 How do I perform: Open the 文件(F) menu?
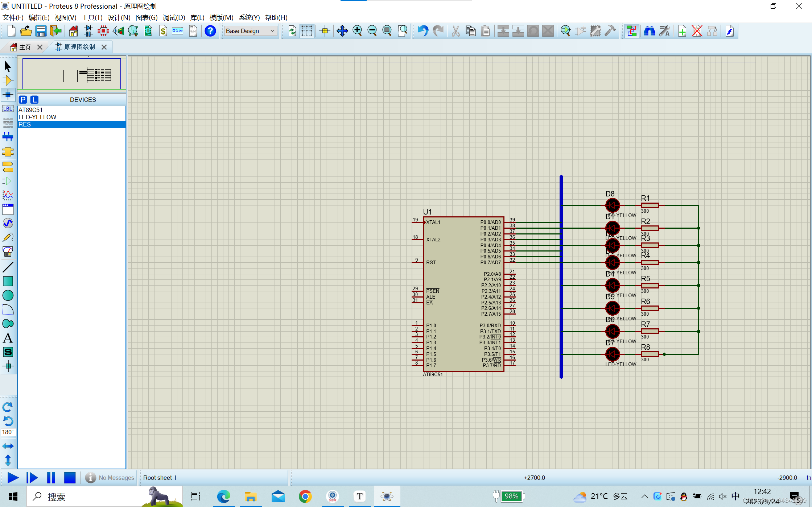(13, 17)
